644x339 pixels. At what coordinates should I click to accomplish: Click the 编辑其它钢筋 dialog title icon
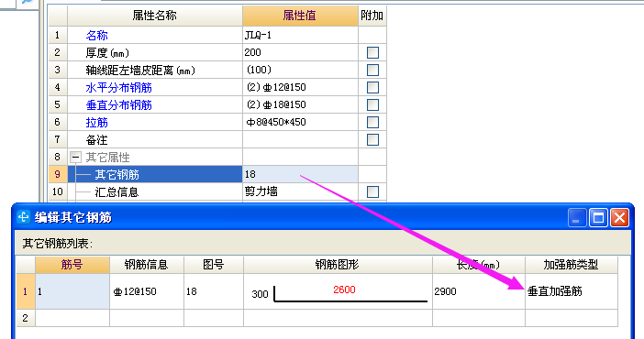24,217
